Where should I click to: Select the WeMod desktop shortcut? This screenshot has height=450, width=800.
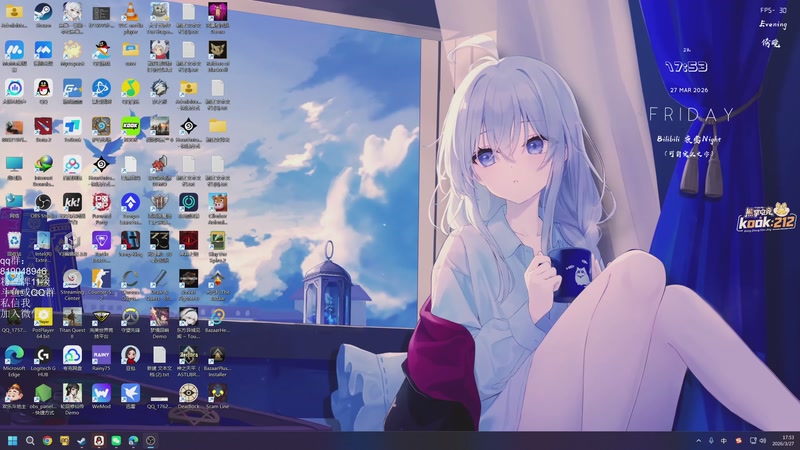[x=102, y=396]
